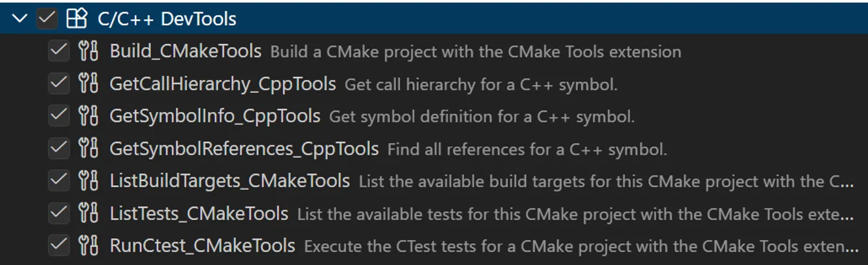The image size is (868, 265).
Task: Disable the ListBuildTargets_CMakeTools checkbox
Action: [59, 181]
